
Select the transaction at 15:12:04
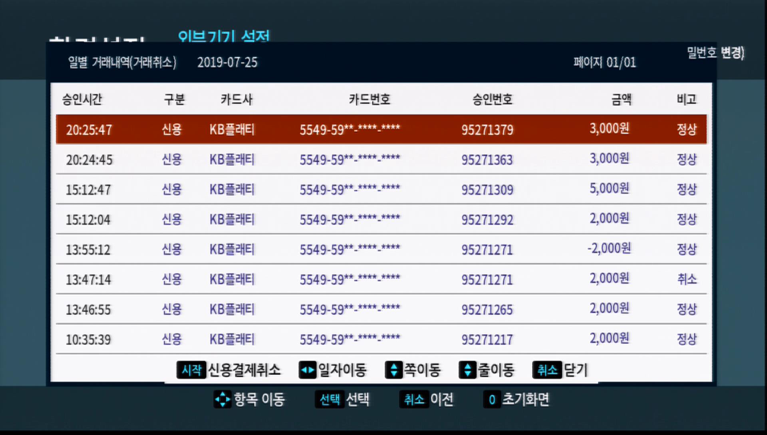coord(381,219)
